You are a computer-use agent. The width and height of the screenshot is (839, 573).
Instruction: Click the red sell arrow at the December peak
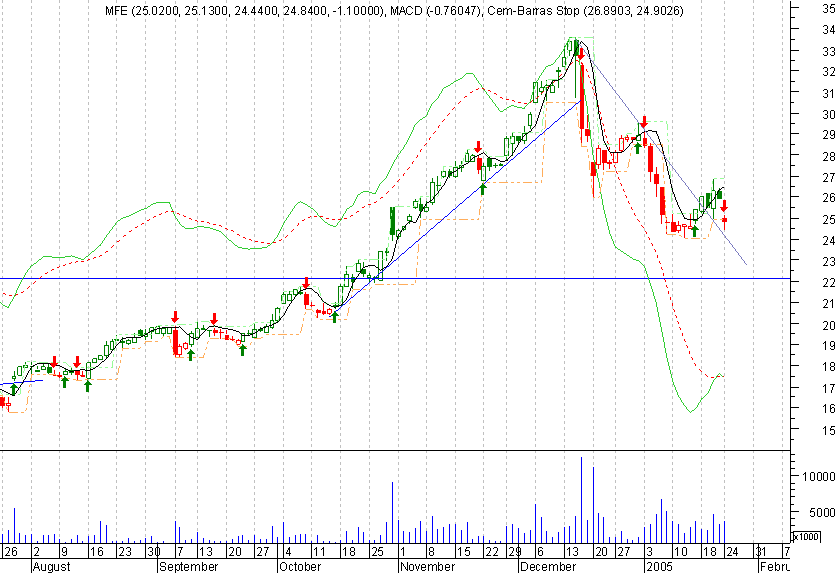point(581,54)
